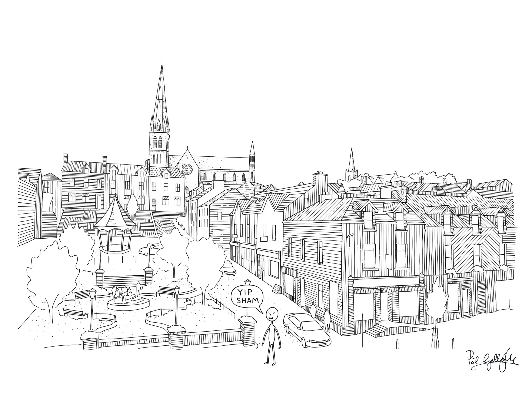
Task: Click the stick figure's head
Action: pos(272,314)
